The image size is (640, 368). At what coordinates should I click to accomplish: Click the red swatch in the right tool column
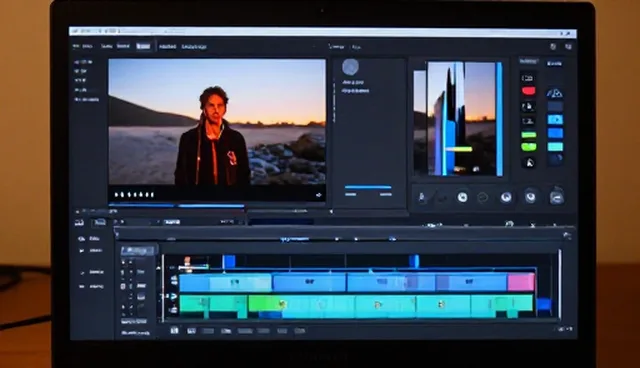point(529,91)
